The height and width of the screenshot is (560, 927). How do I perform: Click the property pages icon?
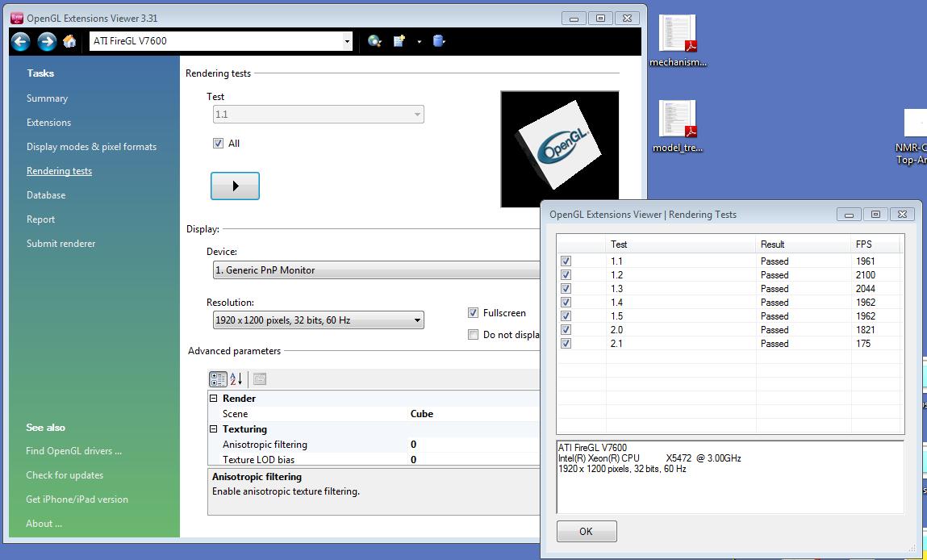pos(260,379)
